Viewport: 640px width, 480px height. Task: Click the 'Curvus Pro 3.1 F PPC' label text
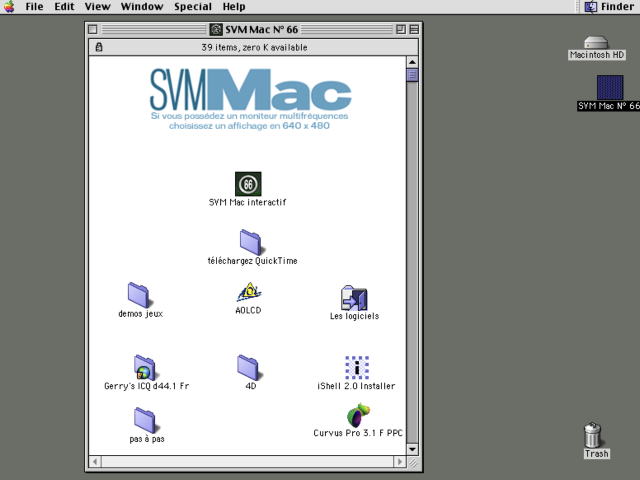(x=358, y=433)
